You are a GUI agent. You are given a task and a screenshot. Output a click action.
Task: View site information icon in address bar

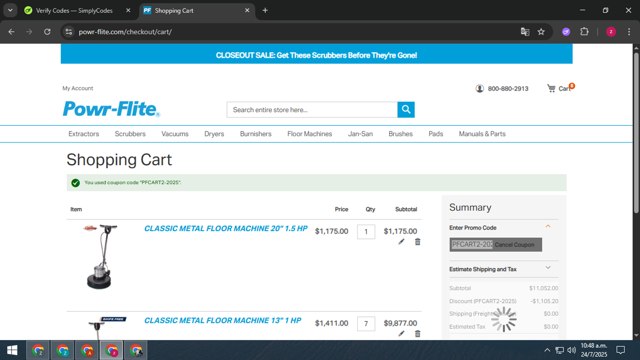[69, 32]
